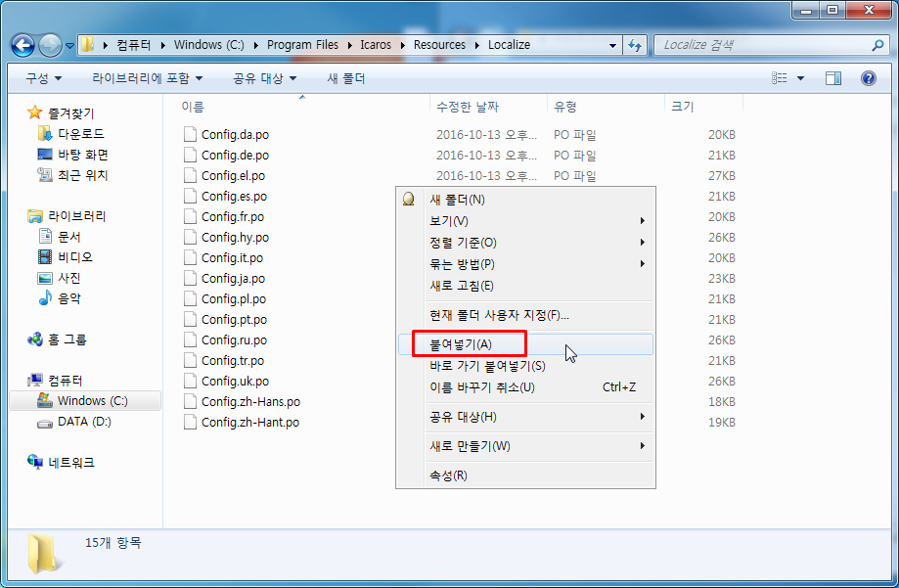Select 컴퓨터 in the sidebar
The height and width of the screenshot is (588, 899).
[x=55, y=381]
